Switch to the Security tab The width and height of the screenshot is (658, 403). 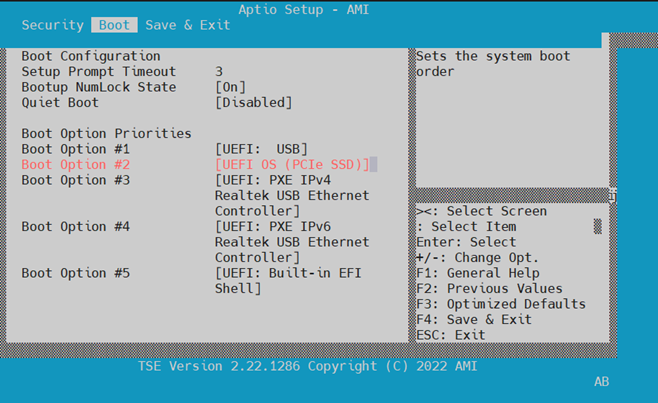tap(52, 25)
